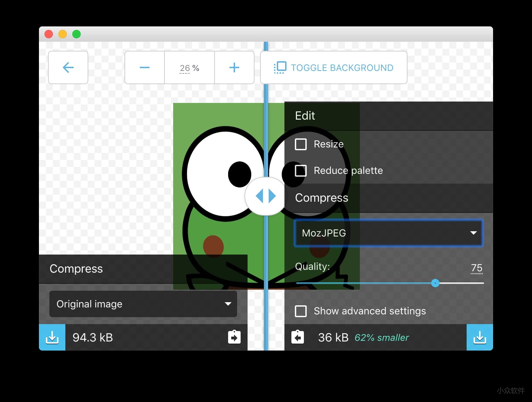Zoom out with the minus button
This screenshot has height=402, width=532.
(145, 67)
